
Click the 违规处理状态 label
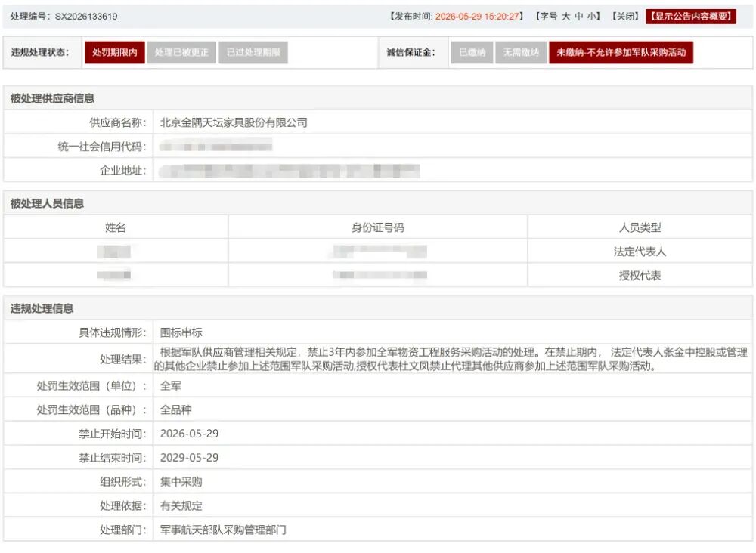click(40, 53)
